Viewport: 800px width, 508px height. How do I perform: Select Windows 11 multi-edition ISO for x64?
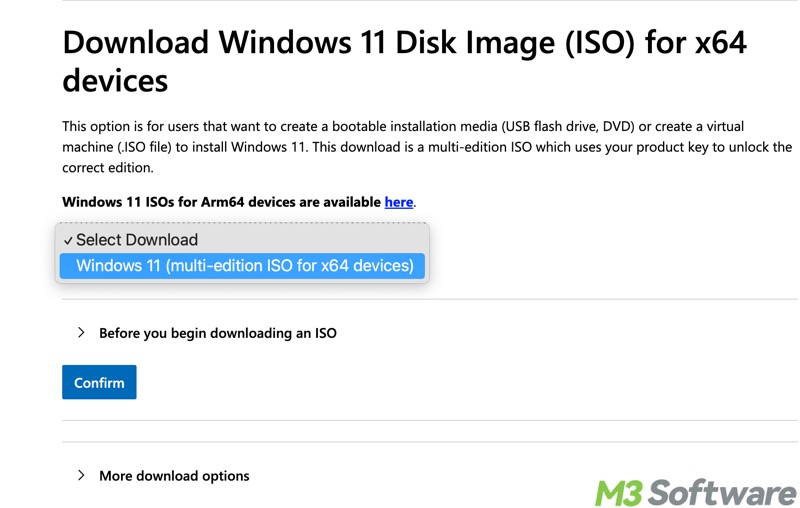pos(244,266)
